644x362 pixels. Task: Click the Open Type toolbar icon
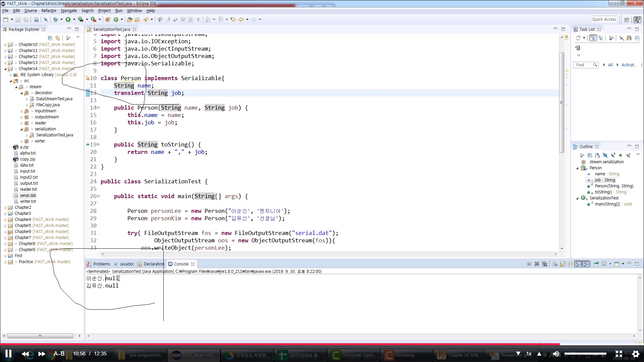pos(129,19)
